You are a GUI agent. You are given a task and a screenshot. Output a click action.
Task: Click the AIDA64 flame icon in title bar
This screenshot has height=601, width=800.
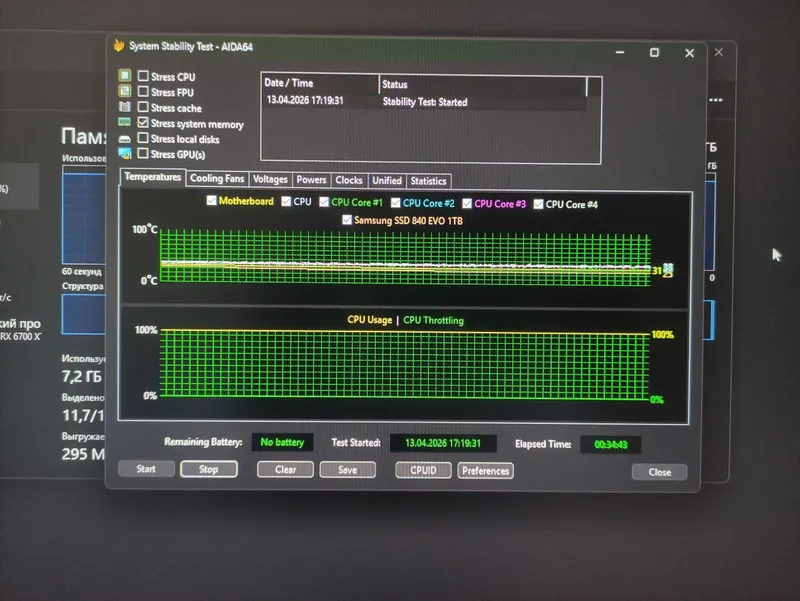click(119, 45)
